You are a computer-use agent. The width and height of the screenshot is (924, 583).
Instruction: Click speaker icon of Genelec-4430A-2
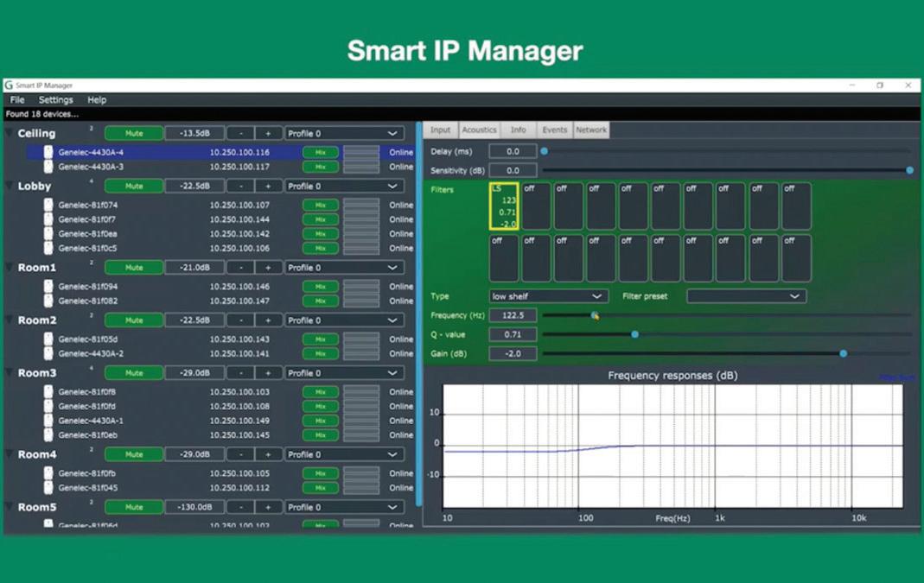click(48, 353)
